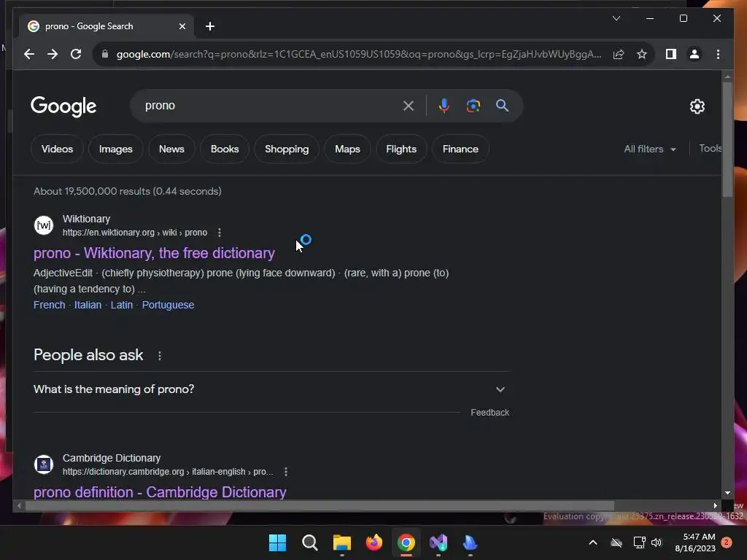The width and height of the screenshot is (747, 560).
Task: Show hidden system tray icons
Action: tap(592, 542)
